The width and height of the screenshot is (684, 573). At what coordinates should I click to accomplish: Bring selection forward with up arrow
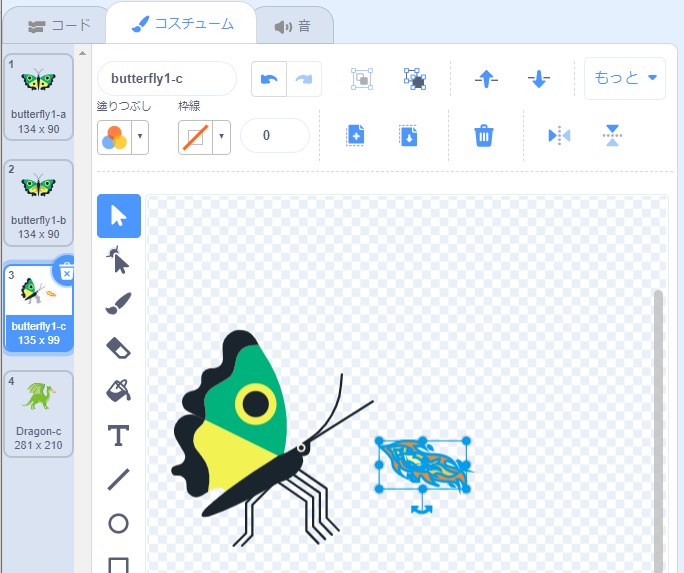point(486,79)
